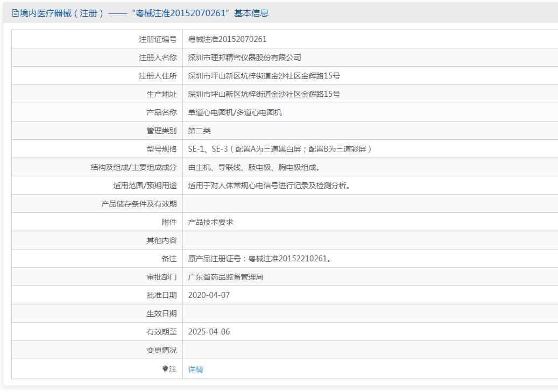558x392 pixels.
Task: Select the value 粤械注准20152070261 in the 注册证编号 row
Action: click(227, 39)
